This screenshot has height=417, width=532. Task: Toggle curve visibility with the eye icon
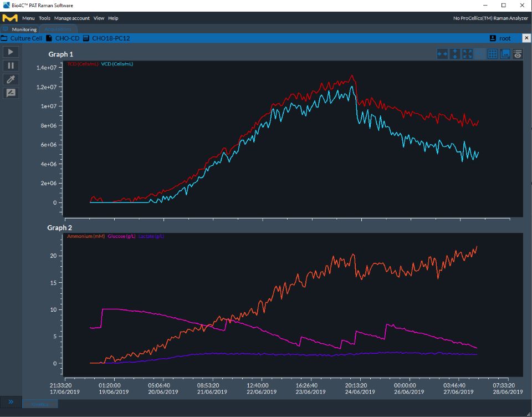(518, 54)
